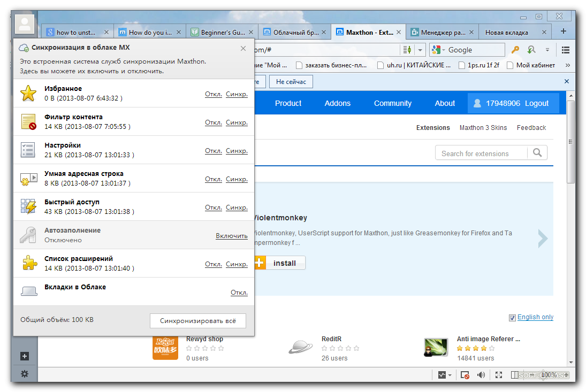Select the Список расширений puzzle icon
This screenshot has height=392, width=586.
coord(28,263)
